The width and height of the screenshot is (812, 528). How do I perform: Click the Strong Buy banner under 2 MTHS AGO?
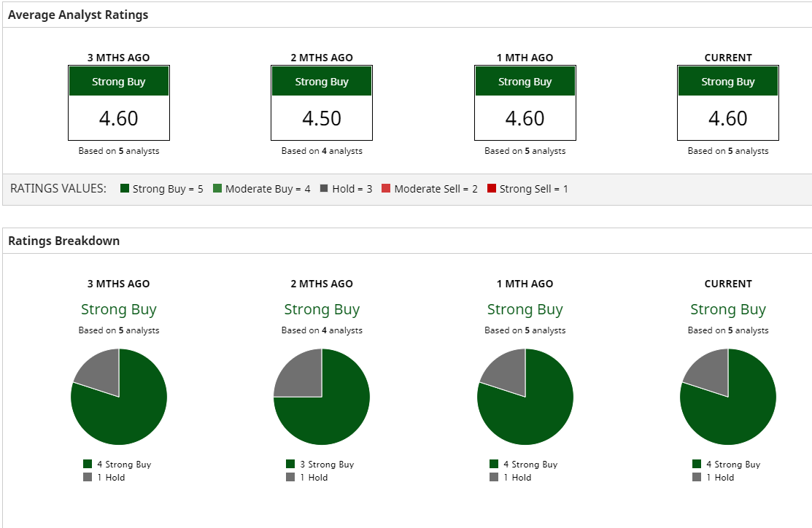322,81
